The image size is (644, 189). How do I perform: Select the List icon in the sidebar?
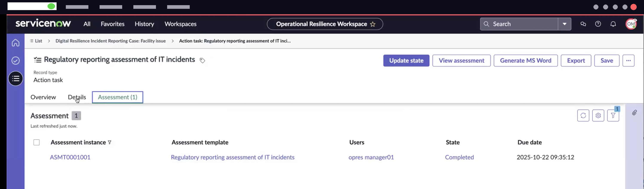[x=15, y=79]
